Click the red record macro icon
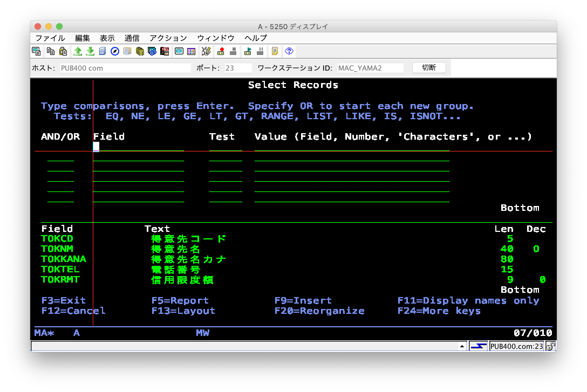The width and height of the screenshot is (587, 392). [x=221, y=51]
